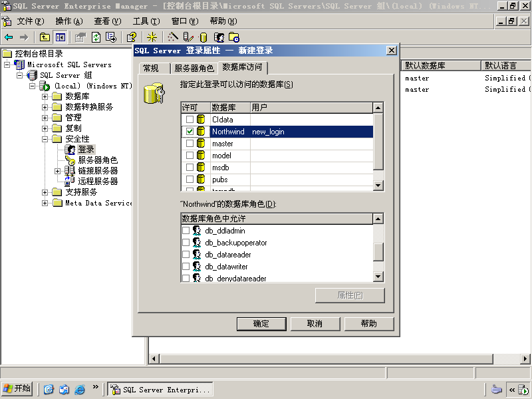This screenshot has height=399, width=532.
Task: Click the pubs database cylinder icon
Action: [201, 179]
